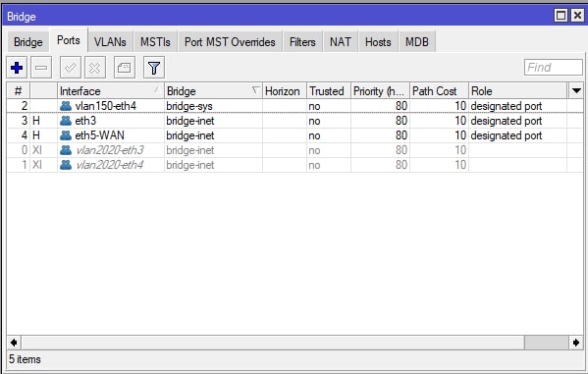Sort by the Horizon column header
Image resolution: width=588 pixels, height=374 pixels.
tap(285, 90)
